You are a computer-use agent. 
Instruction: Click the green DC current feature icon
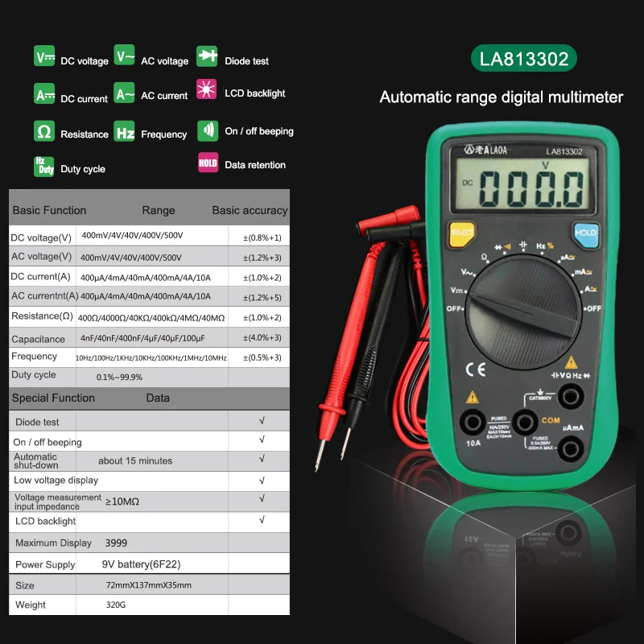click(44, 93)
